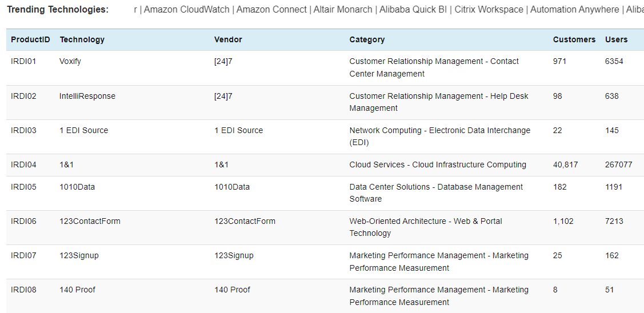This screenshot has height=313, width=644.
Task: Click the Customers column header
Action: (574, 40)
